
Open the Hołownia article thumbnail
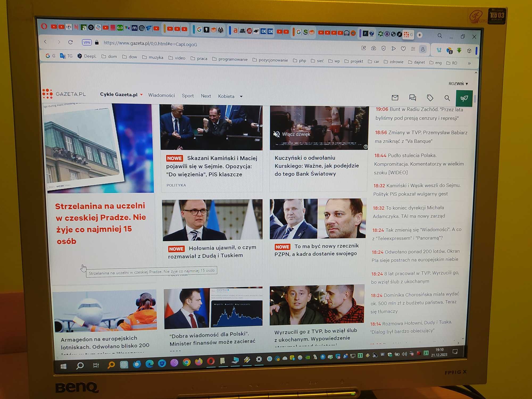[x=212, y=220]
